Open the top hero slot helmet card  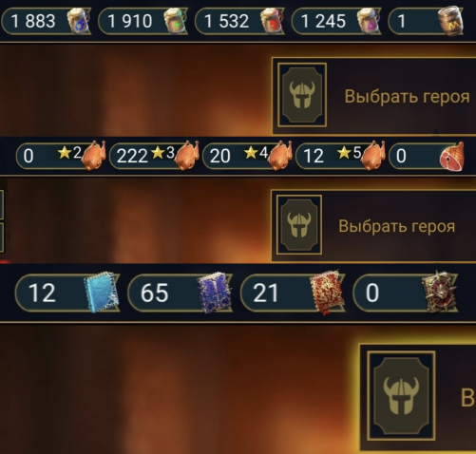pyautogui.click(x=302, y=95)
